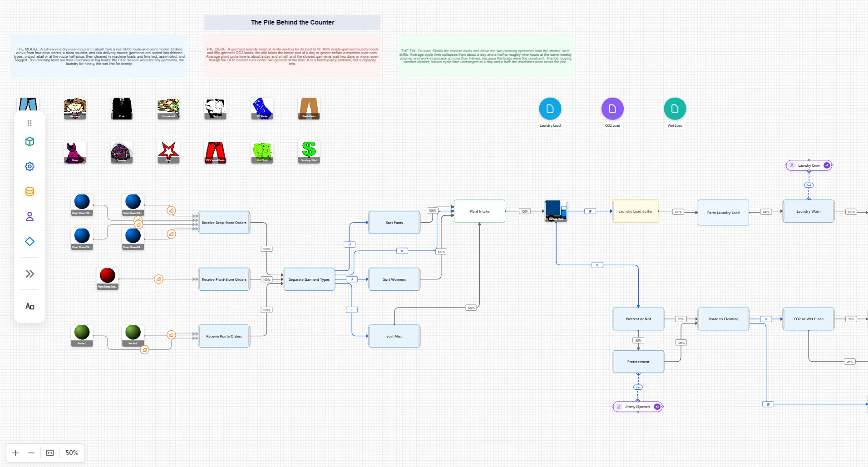Screen dimensions: 868x467
Task: Select the text annotation tool in sidebar
Action: 30,306
